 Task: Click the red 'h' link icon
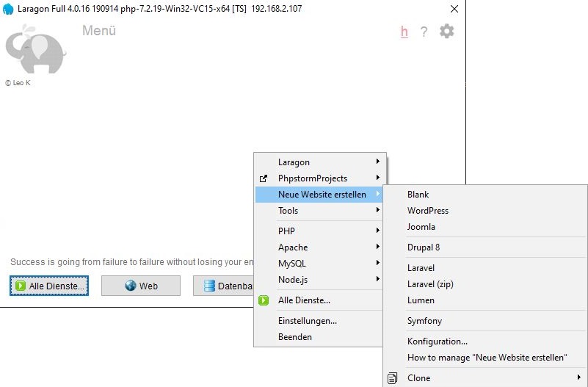(x=404, y=32)
